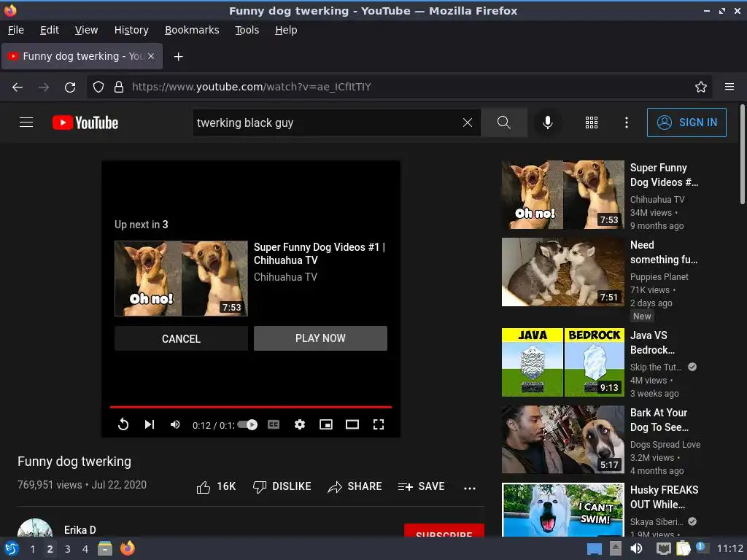Open YouTube guide hamburger menu
This screenshot has width=747, height=560.
[26, 122]
